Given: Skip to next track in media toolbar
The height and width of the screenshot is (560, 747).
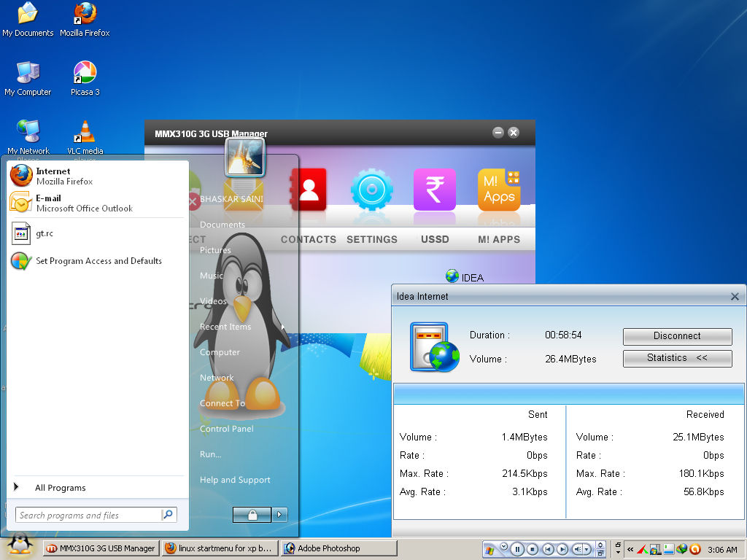Looking at the screenshot, I should point(562,550).
